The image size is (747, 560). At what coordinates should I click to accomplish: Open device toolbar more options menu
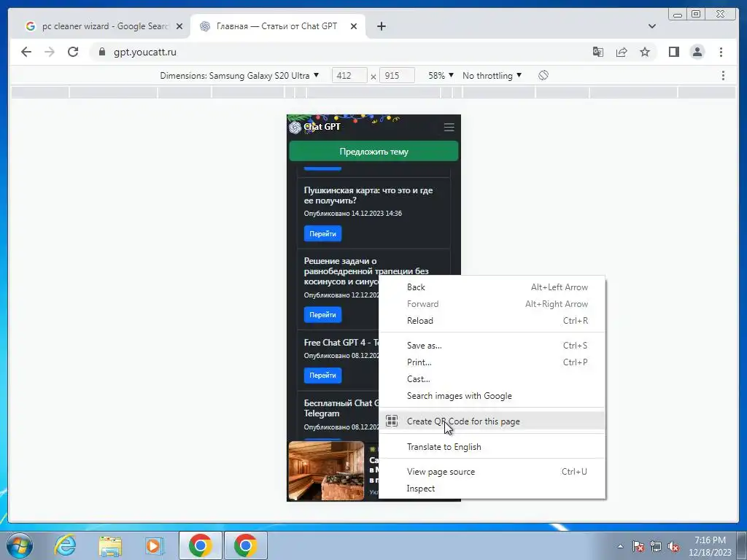723,76
